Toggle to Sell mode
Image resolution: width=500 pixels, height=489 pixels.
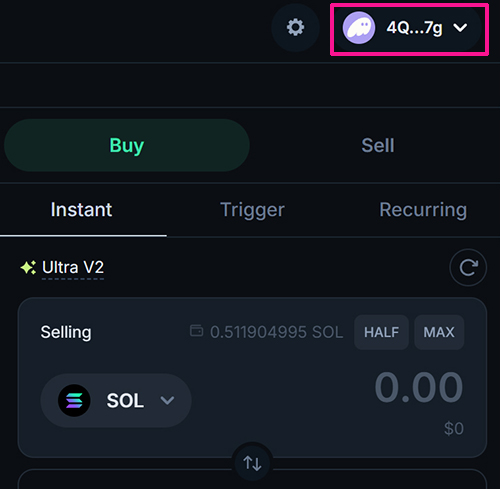point(378,145)
